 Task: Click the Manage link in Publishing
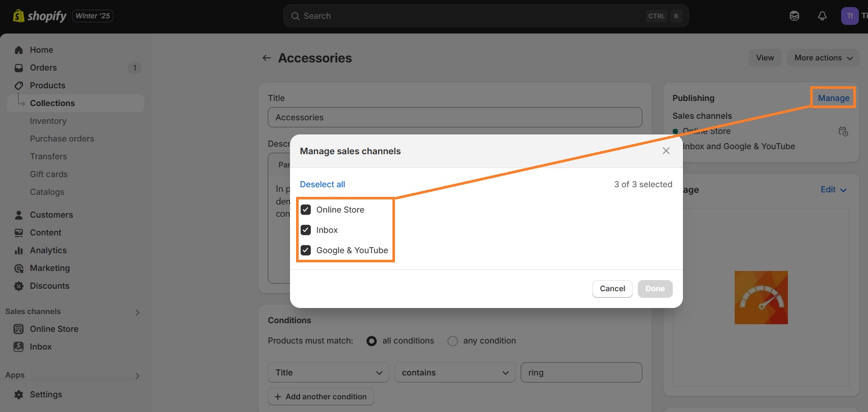pos(834,98)
